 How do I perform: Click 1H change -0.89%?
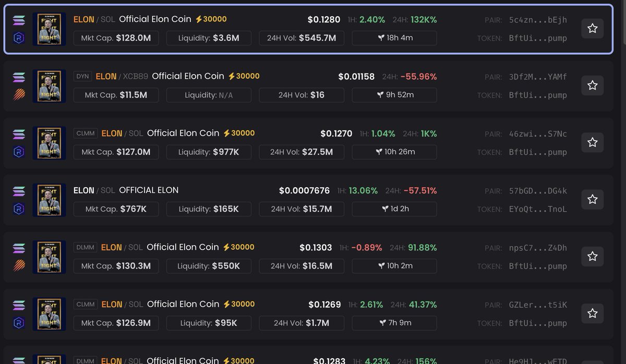(x=367, y=248)
